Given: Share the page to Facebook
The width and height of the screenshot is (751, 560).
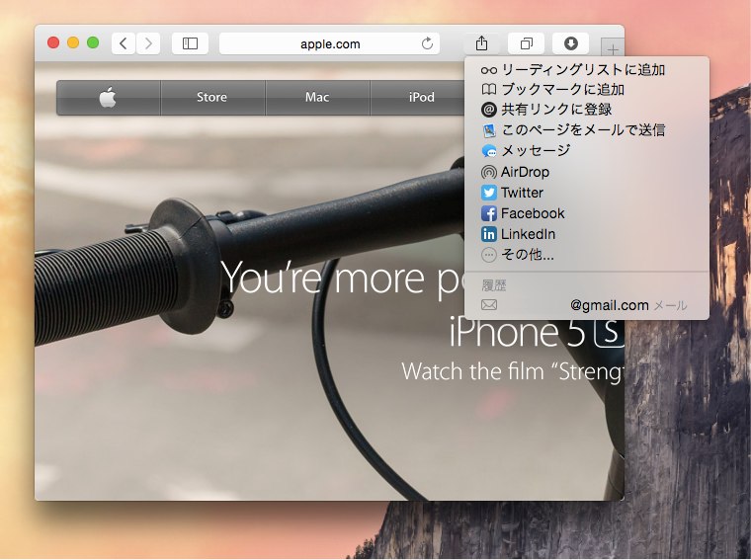Looking at the screenshot, I should [x=587, y=213].
